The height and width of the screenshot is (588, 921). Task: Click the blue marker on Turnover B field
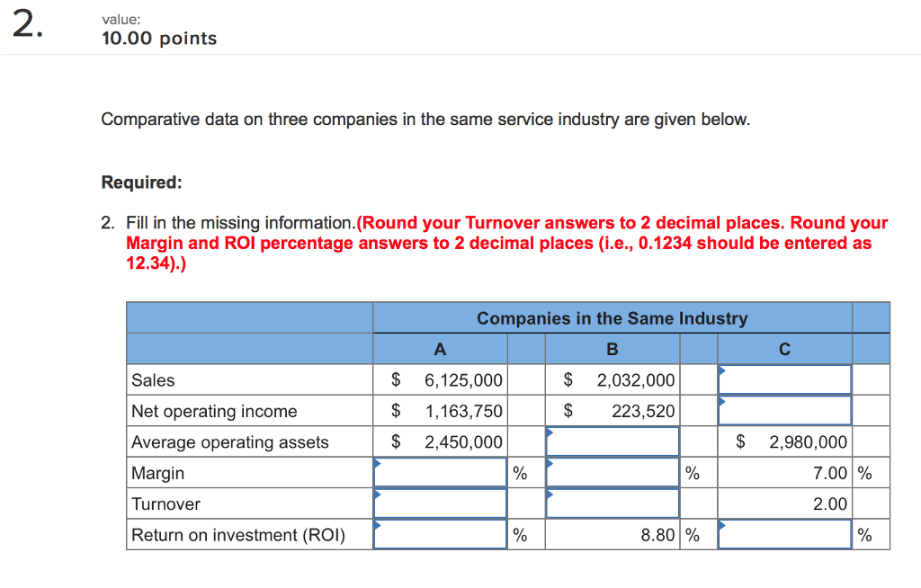coord(550,494)
